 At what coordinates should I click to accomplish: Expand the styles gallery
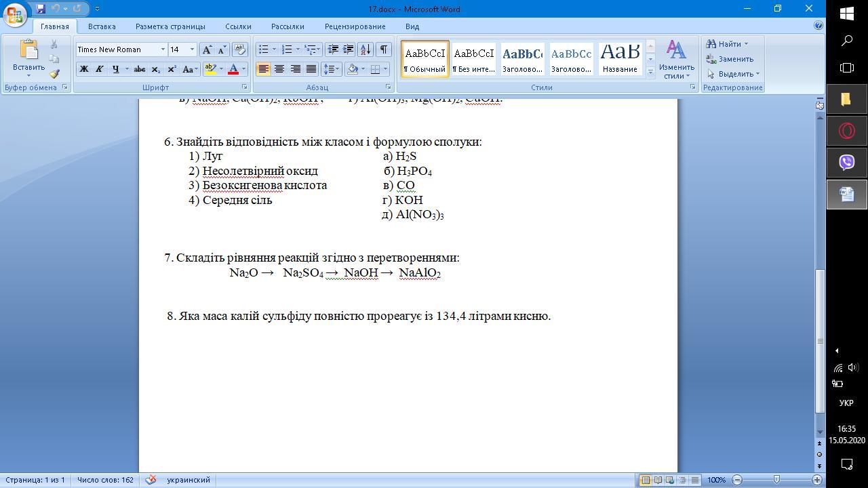[650, 72]
